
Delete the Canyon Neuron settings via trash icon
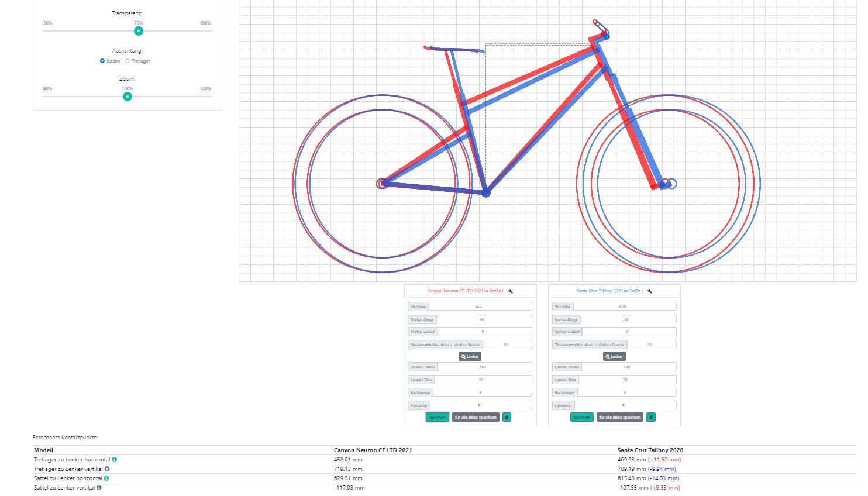[x=507, y=418]
